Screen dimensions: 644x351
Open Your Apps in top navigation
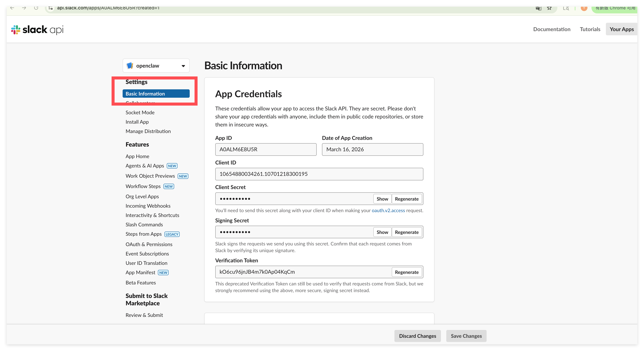(621, 29)
